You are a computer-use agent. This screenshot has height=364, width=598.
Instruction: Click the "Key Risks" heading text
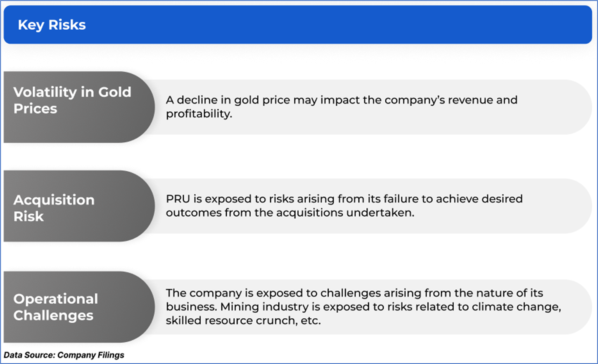click(52, 25)
